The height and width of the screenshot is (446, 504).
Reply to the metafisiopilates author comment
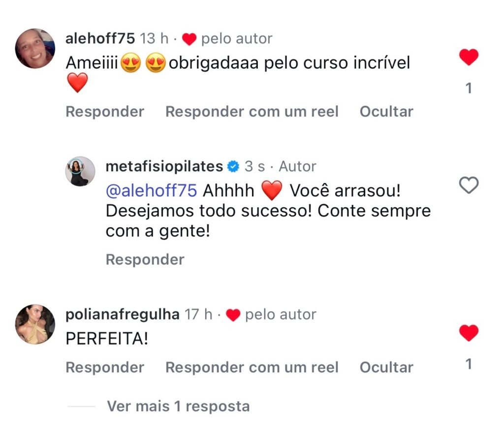(145, 259)
